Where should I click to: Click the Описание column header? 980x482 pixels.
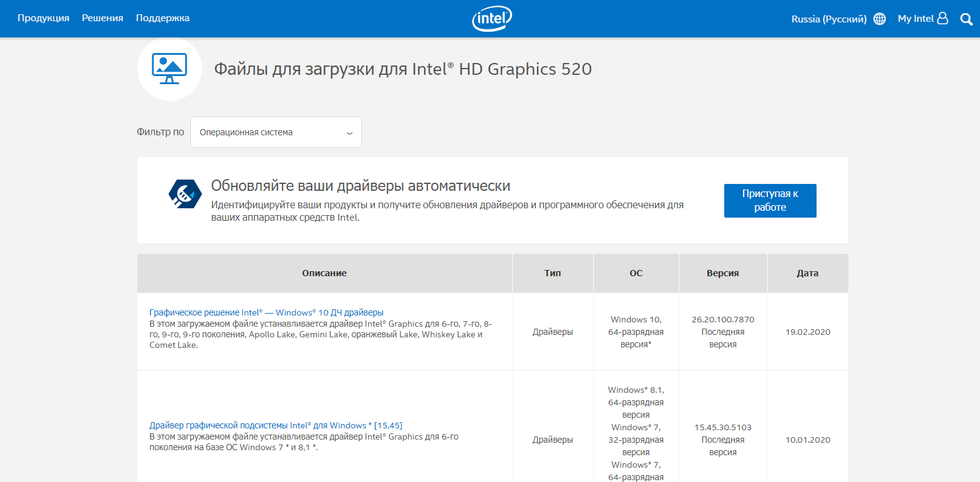324,273
